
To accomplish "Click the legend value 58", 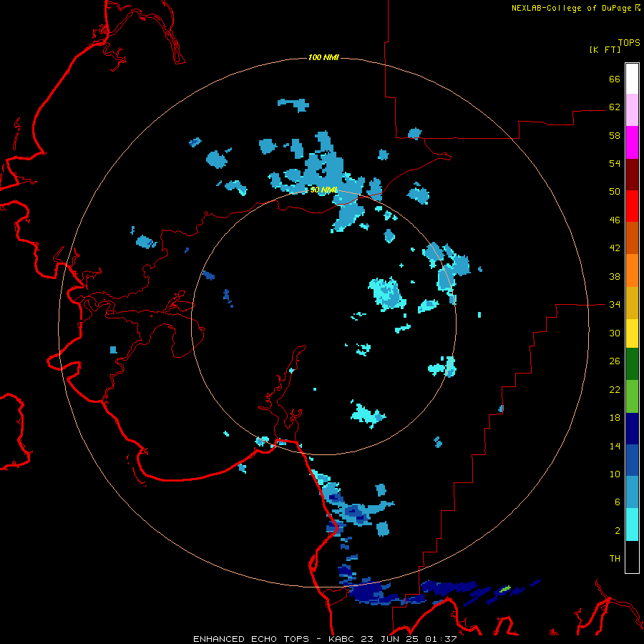I will click(615, 135).
